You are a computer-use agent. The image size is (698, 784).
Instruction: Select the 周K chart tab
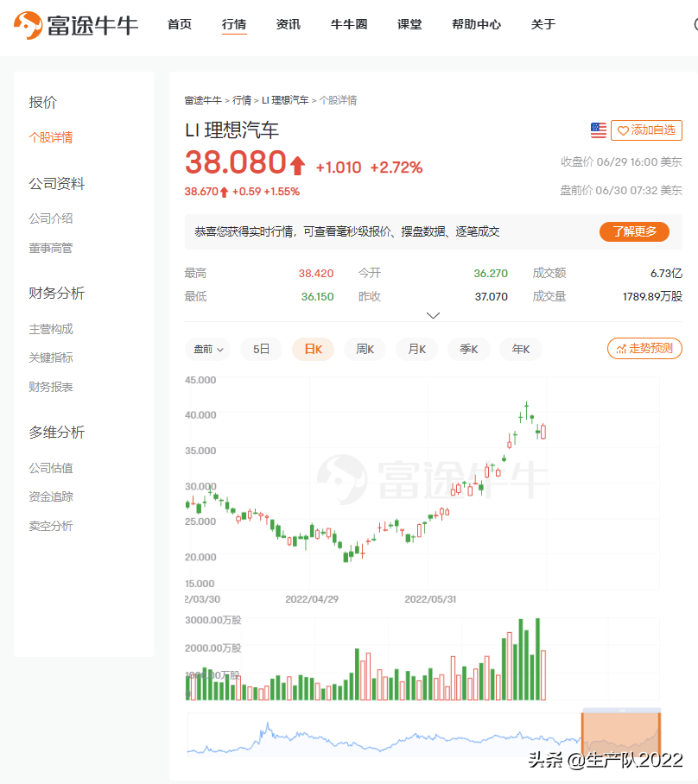[365, 349]
